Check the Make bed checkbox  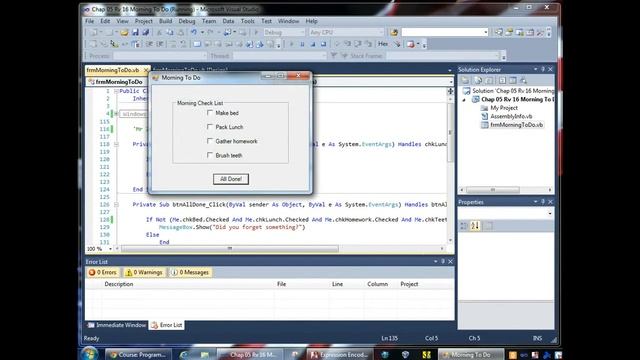pos(210,113)
